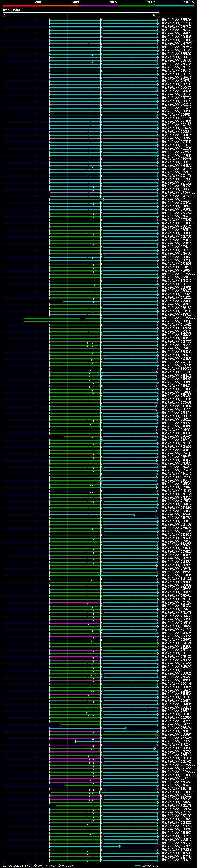Screen dimensions: 197x868
Task: Select the UniRef100_A5KA88 label
Action: pyautogui.click(x=176, y=446)
